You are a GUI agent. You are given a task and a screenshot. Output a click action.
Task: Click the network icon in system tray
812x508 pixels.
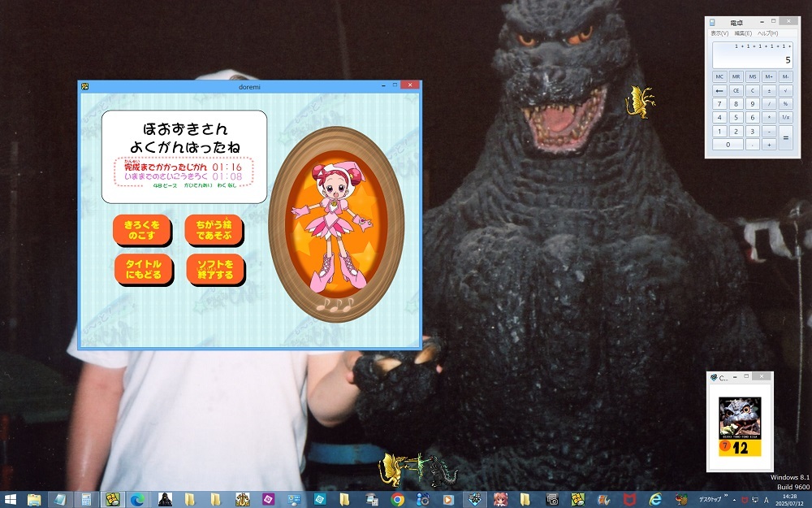755,500
